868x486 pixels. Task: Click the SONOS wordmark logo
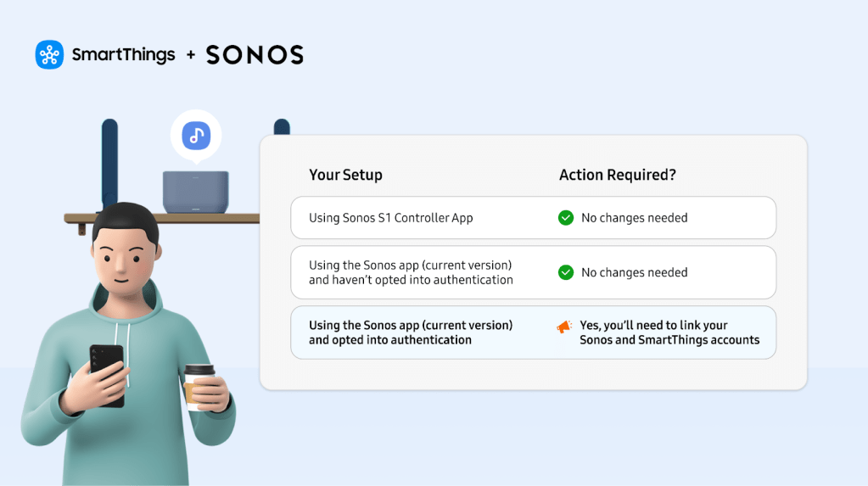pos(255,55)
